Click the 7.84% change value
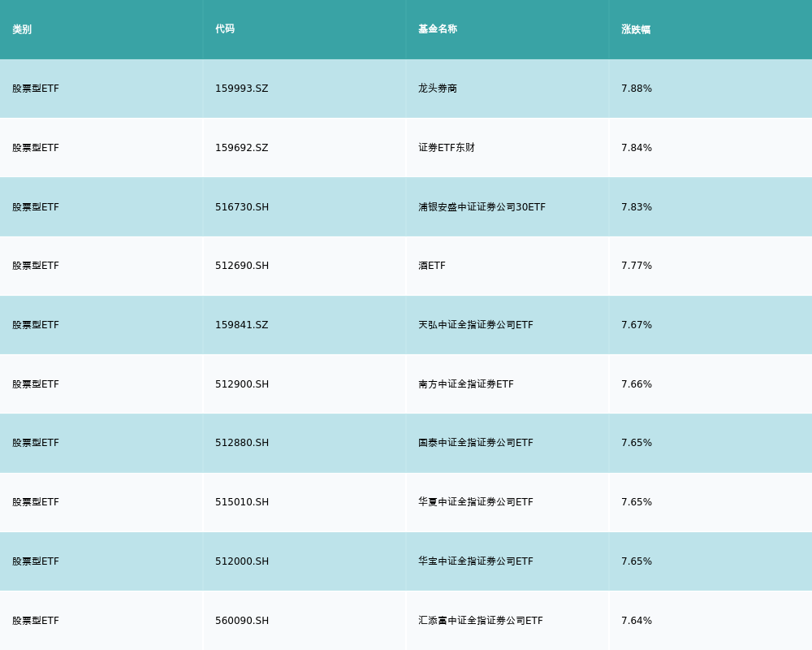Viewport: 812px width, 650px height. coord(637,148)
